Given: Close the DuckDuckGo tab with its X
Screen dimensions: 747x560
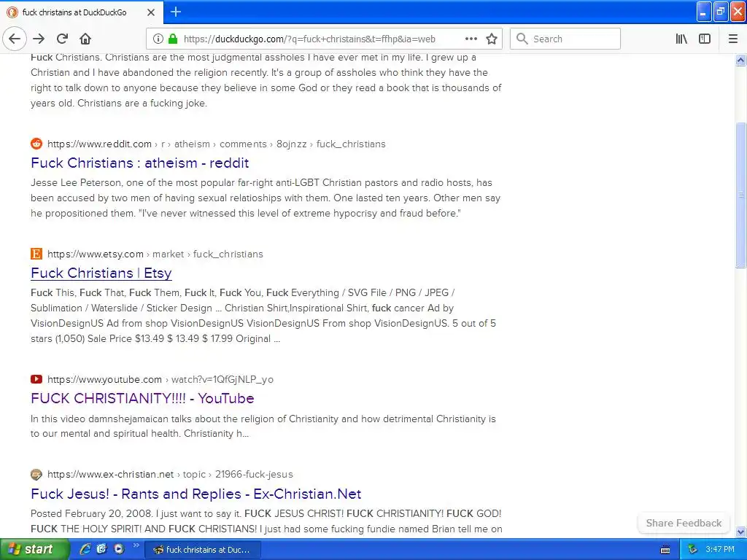Looking at the screenshot, I should click(151, 12).
